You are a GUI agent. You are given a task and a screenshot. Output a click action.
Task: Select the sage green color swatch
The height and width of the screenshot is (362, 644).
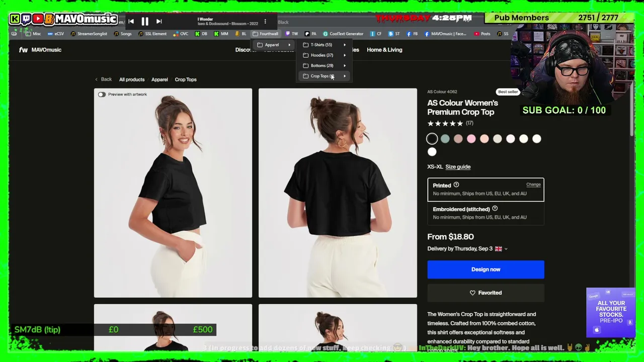click(445, 139)
